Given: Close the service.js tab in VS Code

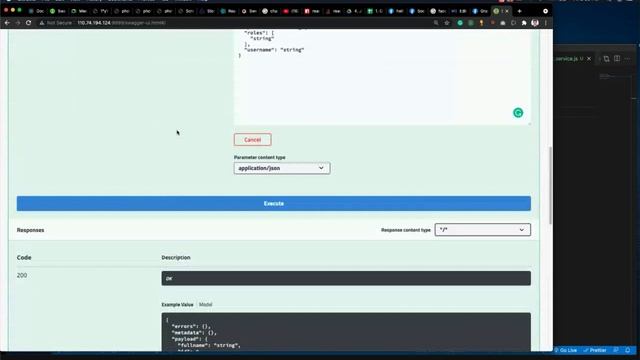Looking at the screenshot, I should (589, 59).
